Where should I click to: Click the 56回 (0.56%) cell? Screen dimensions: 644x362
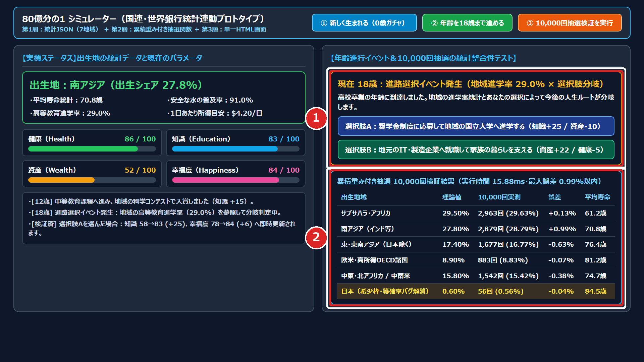[x=501, y=291]
